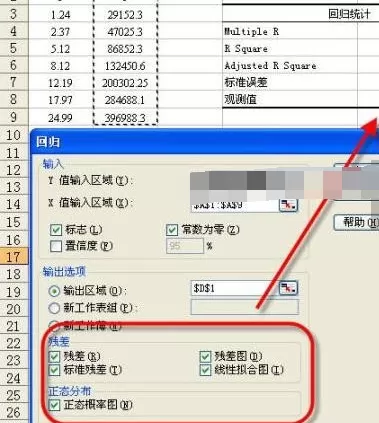Enable the 置信度 (F) checkbox
This screenshot has height=423, width=379.
(x=56, y=246)
